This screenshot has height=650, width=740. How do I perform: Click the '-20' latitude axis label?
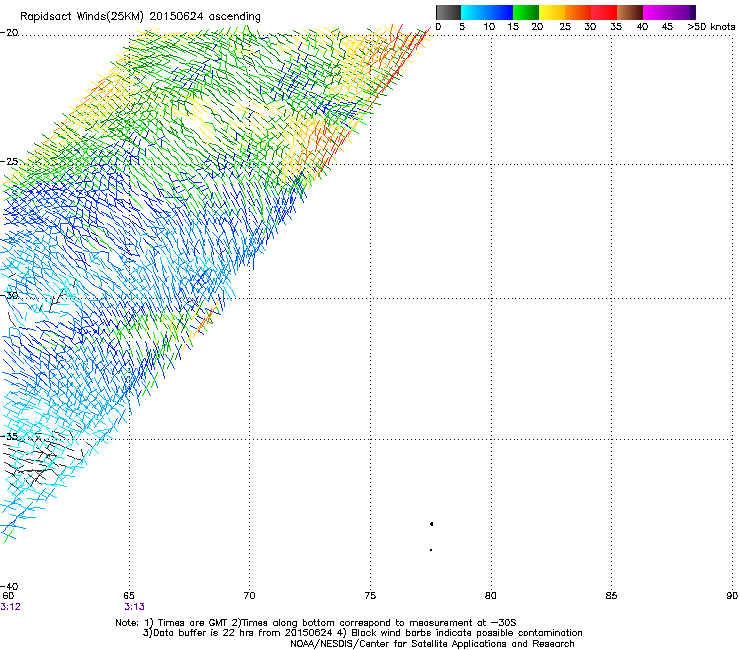pyautogui.click(x=9, y=33)
